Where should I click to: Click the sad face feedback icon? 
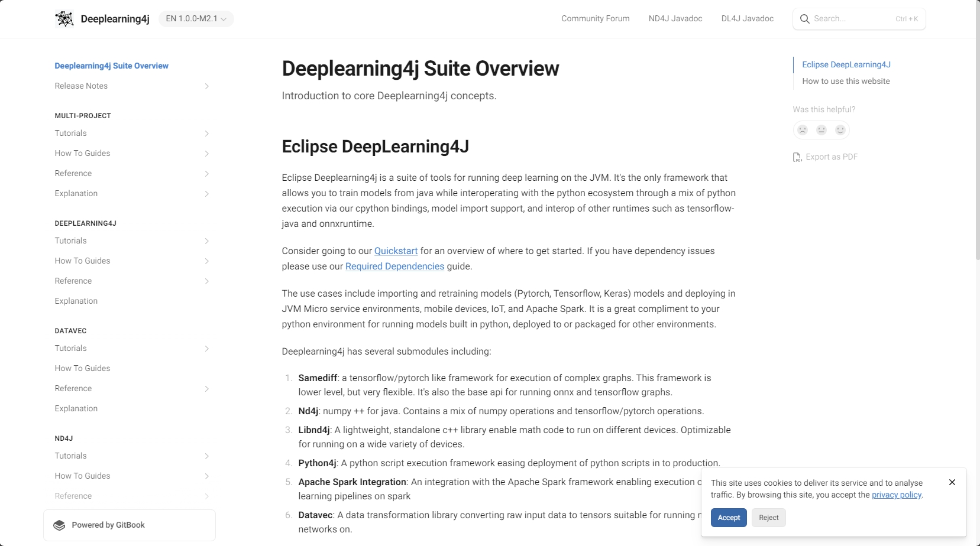click(802, 130)
